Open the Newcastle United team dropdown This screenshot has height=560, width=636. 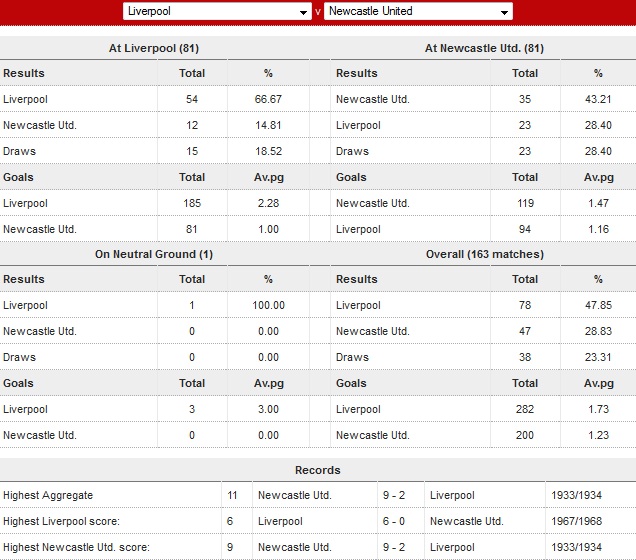(x=418, y=11)
